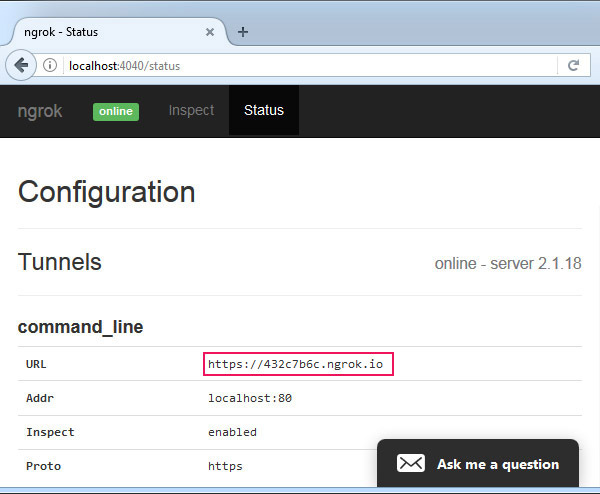Click the command_line heading
600x494 pixels.
80,327
